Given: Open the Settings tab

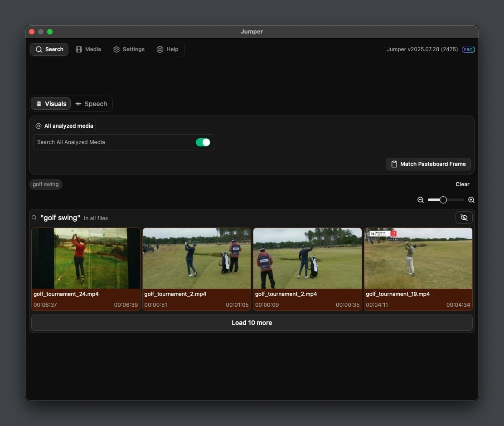Looking at the screenshot, I should 129,49.
